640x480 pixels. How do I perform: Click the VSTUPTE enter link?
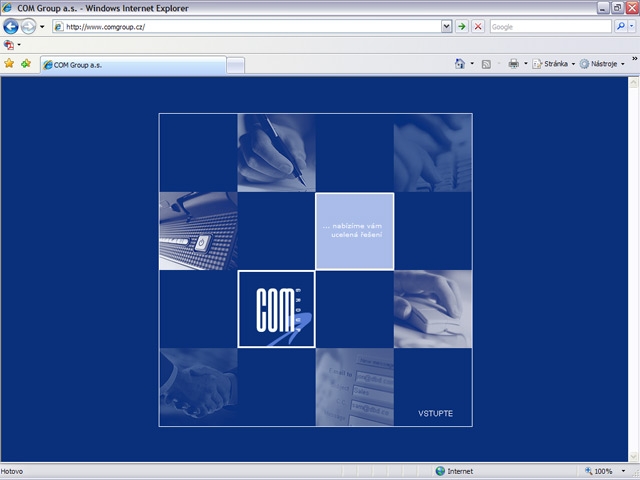coord(435,413)
